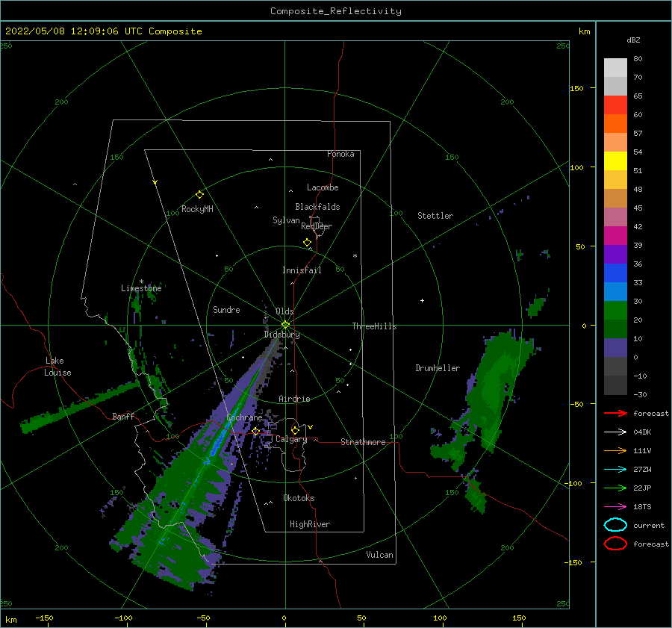Pick the purple 39 dBZ color swatch

[615, 254]
